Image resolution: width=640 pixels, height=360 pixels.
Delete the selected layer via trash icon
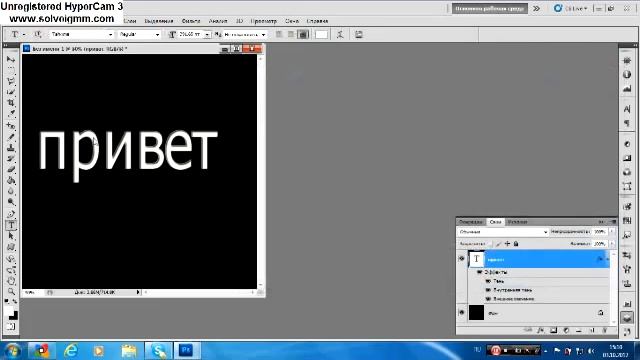pyautogui.click(x=605, y=330)
